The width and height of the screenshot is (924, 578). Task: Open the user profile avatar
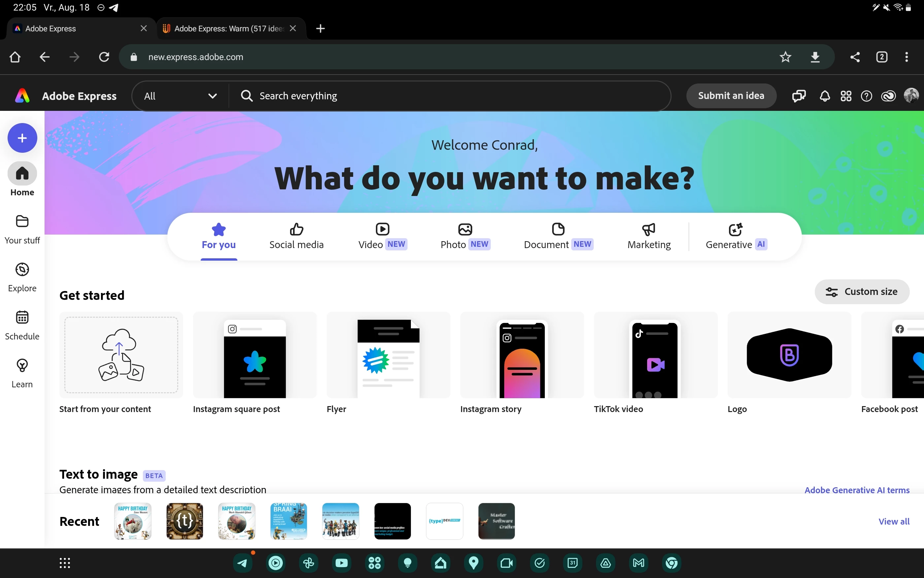911,96
